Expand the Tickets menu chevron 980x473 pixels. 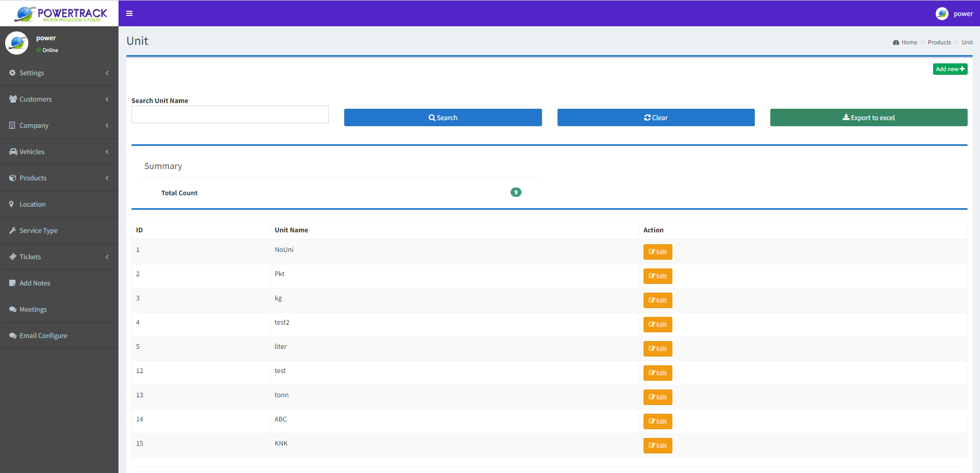tap(107, 257)
